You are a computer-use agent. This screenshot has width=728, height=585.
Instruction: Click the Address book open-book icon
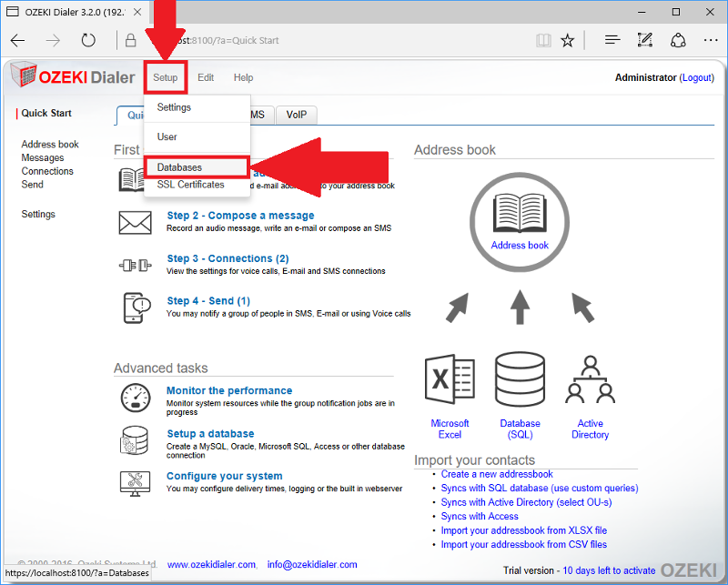520,213
